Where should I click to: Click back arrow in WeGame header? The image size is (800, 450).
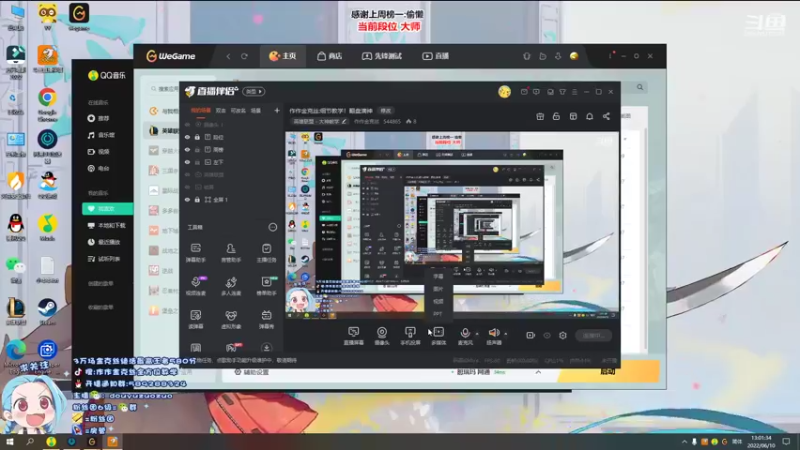coord(228,56)
